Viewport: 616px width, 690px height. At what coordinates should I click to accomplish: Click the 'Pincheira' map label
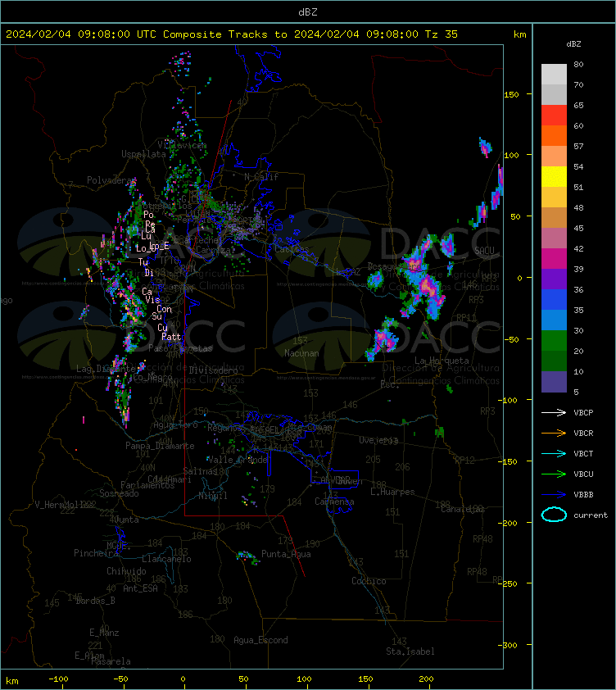tap(96, 552)
